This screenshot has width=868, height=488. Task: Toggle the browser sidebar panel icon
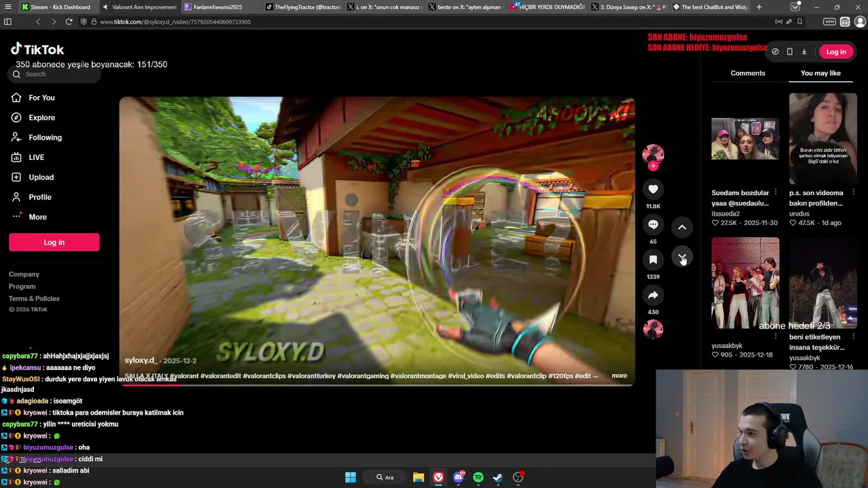7,22
